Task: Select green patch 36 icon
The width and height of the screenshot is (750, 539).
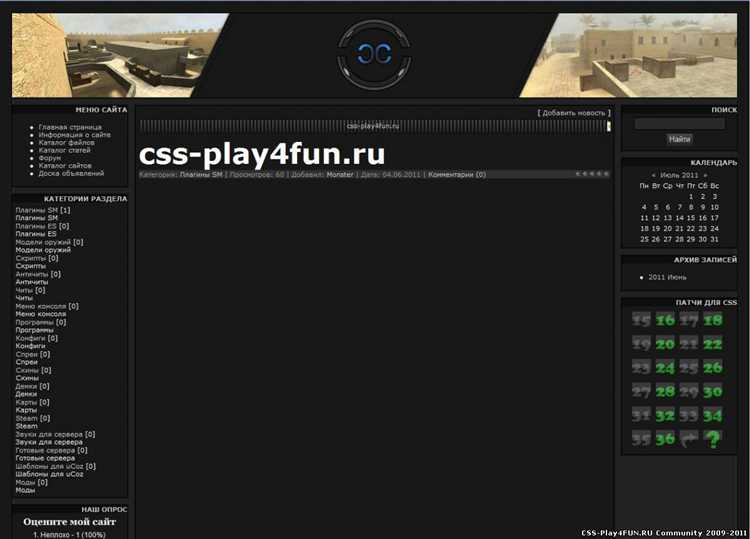Action: [x=665, y=439]
